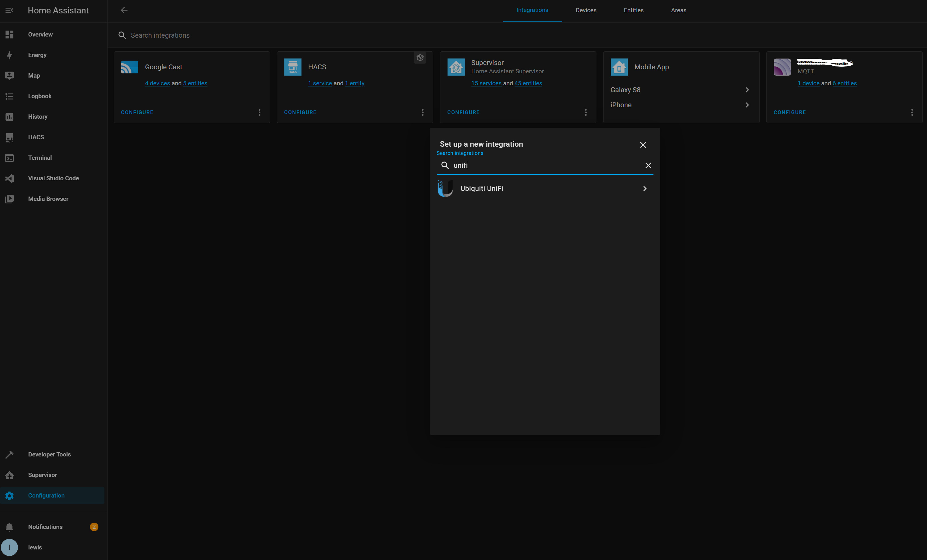Open the lewis user avatar
Image resolution: width=927 pixels, height=560 pixels.
9,547
